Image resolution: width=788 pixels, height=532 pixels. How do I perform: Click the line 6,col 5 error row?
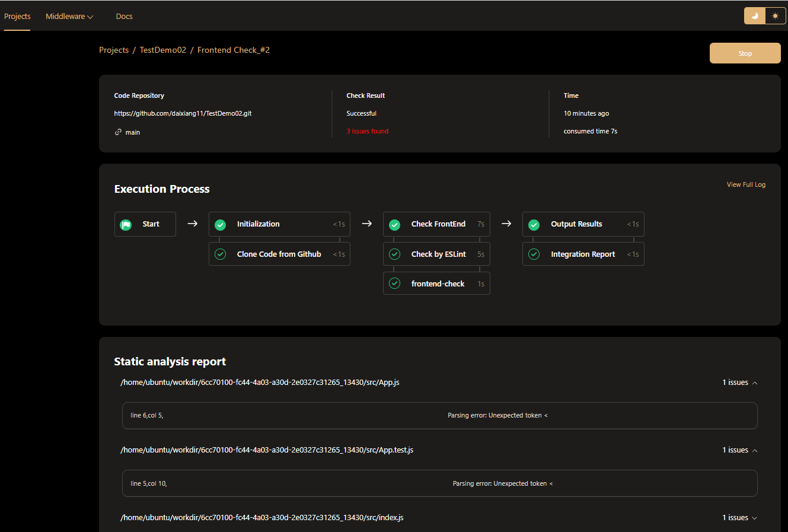440,416
